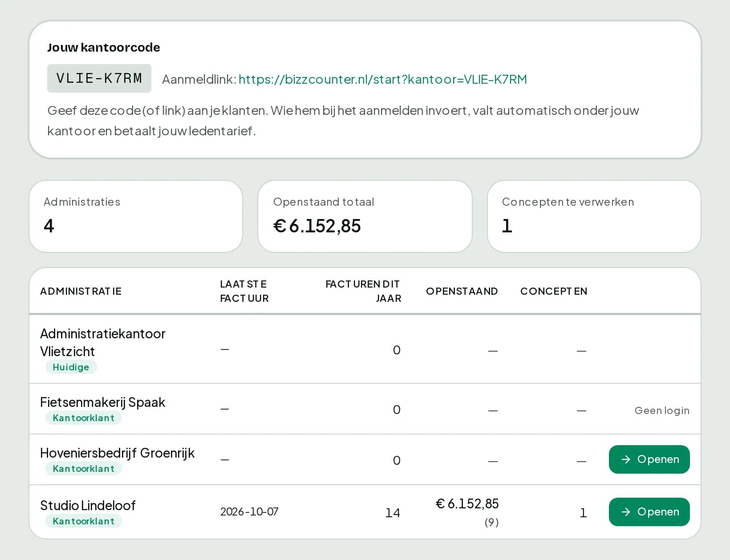This screenshot has width=730, height=560.
Task: Click the Kantoorklant badge under Studio Lindeloof
Action: [x=84, y=521]
